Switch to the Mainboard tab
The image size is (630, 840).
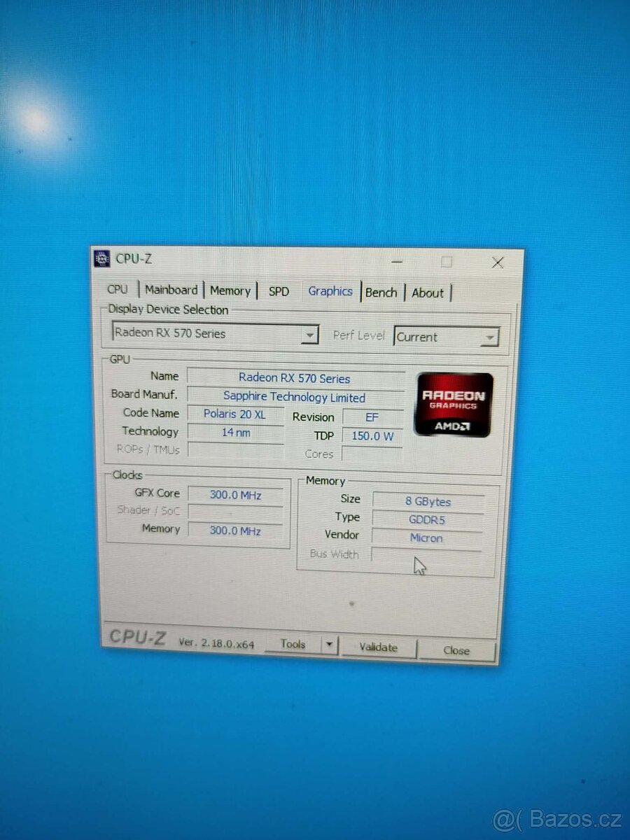coord(171,290)
